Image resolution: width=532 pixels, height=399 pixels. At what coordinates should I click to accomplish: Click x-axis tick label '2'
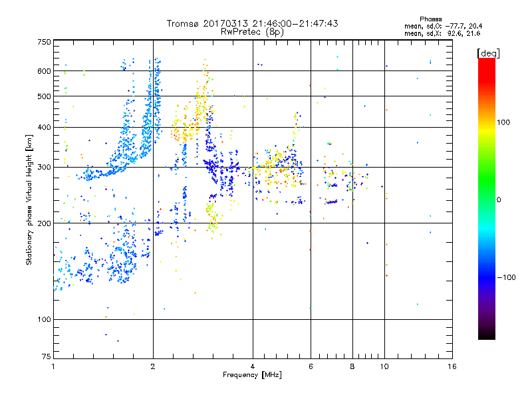click(153, 366)
